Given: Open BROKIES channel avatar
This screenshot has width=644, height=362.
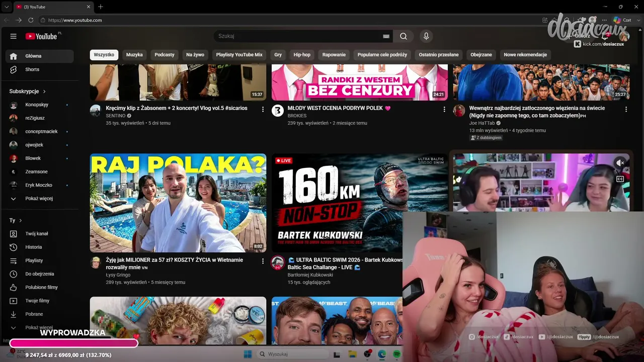Looking at the screenshot, I should (278, 111).
